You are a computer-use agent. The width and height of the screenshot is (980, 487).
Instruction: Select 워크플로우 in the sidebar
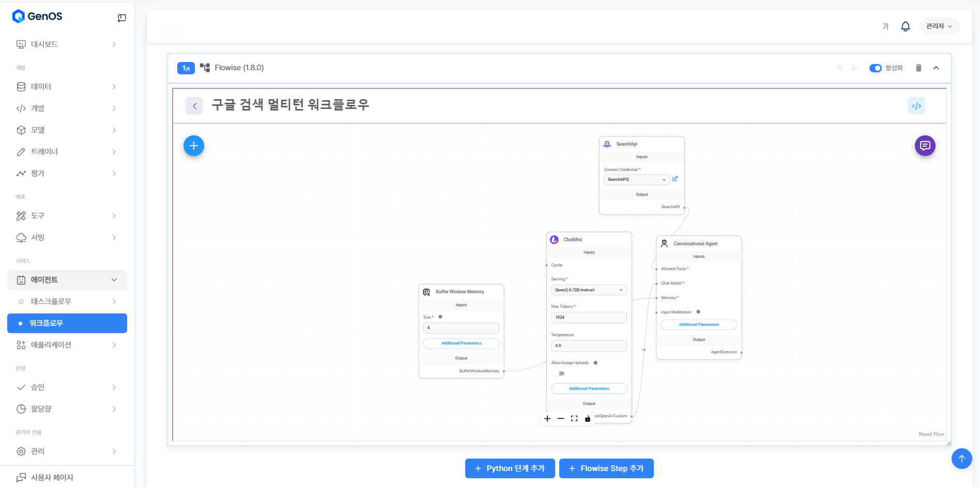[67, 323]
